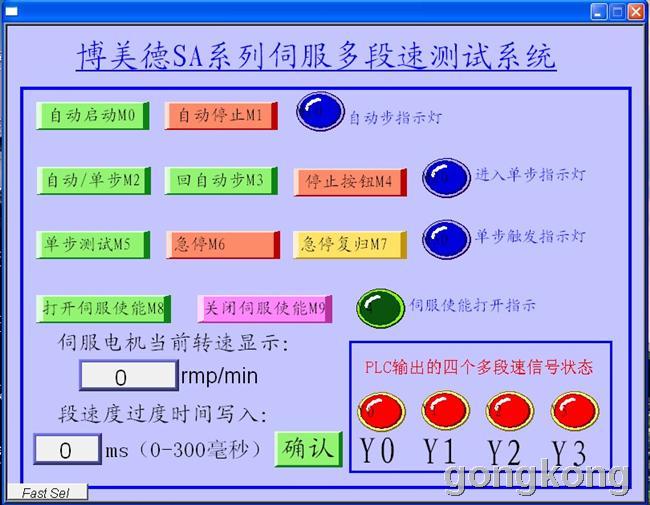This screenshot has height=505, width=650.
Task: Click the green 确认 confirm button
Action: pyautogui.click(x=309, y=449)
